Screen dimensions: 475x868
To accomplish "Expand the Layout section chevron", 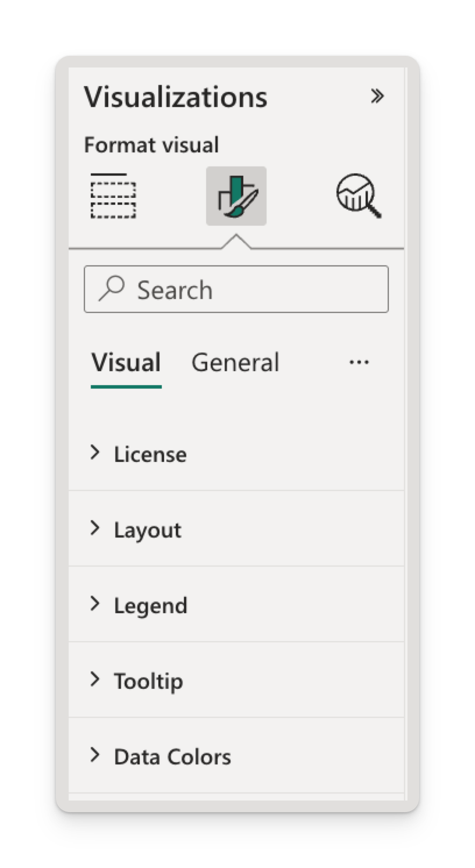I will pyautogui.click(x=95, y=528).
